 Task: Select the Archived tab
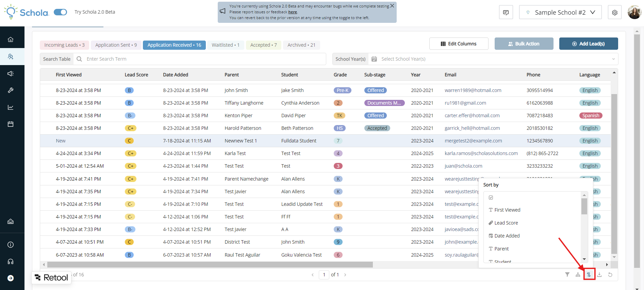click(301, 45)
